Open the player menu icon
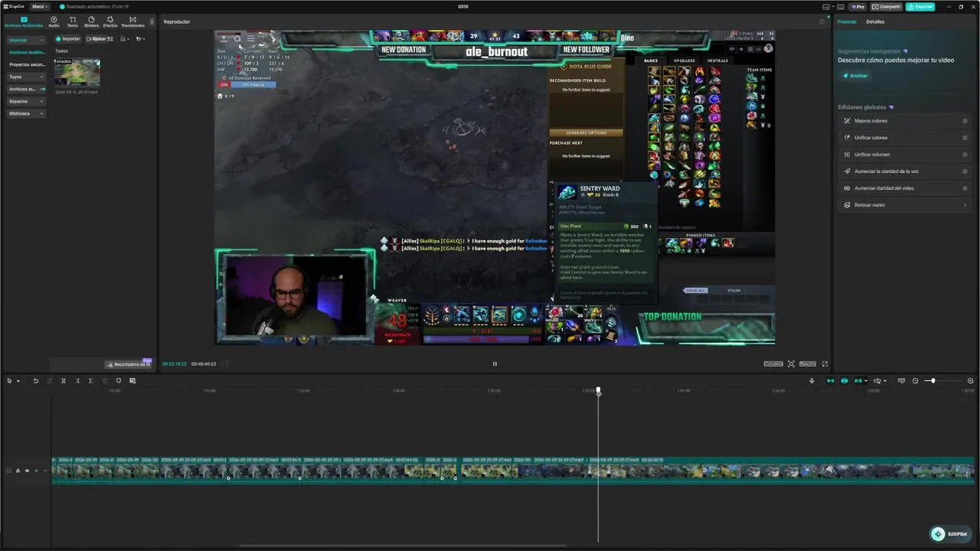980x551 pixels. click(x=822, y=21)
